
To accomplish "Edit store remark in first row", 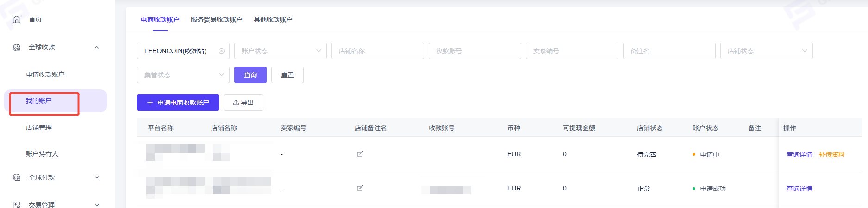I will click(x=360, y=154).
